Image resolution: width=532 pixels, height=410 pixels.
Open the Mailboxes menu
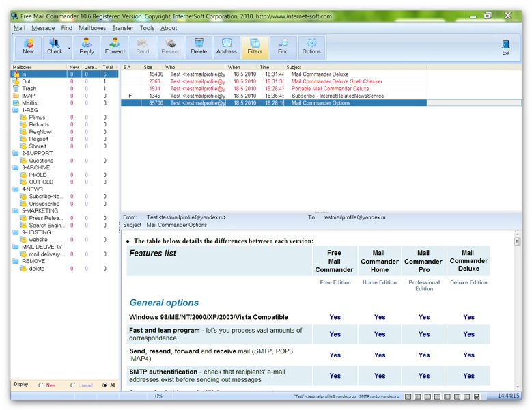pos(92,28)
